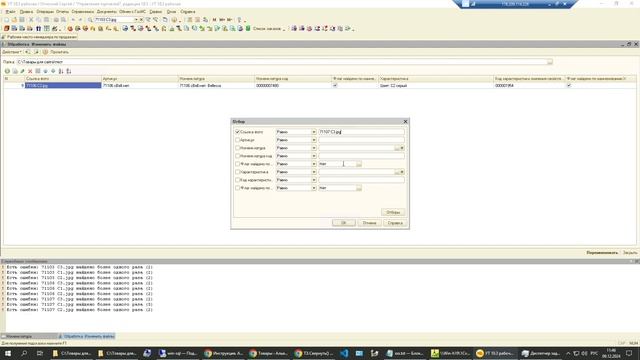
Task: Switch to Диспетчер задач on the taskbar
Action: click(541, 353)
